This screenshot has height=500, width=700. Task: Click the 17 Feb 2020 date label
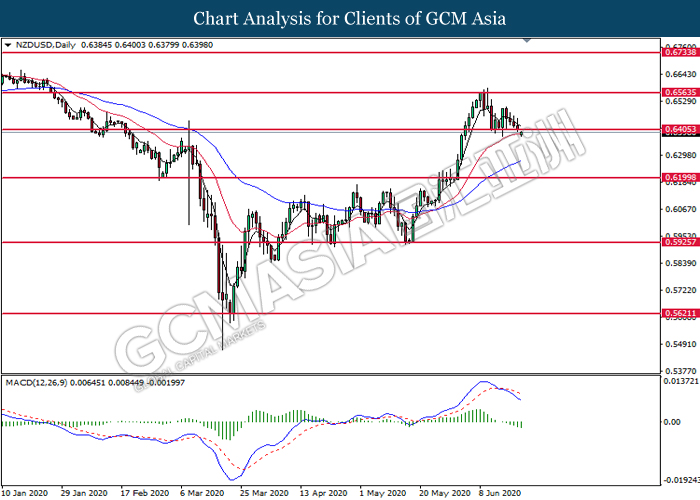click(145, 493)
